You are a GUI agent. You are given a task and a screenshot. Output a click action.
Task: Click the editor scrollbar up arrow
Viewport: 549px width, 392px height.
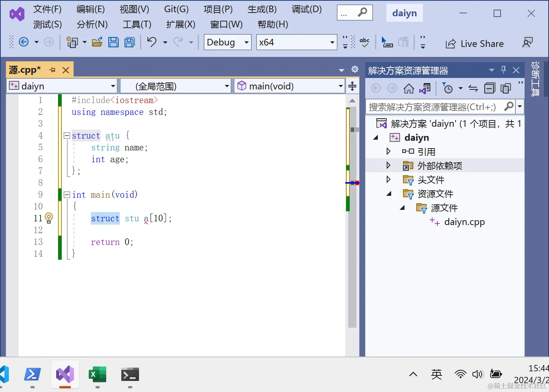pyautogui.click(x=352, y=100)
